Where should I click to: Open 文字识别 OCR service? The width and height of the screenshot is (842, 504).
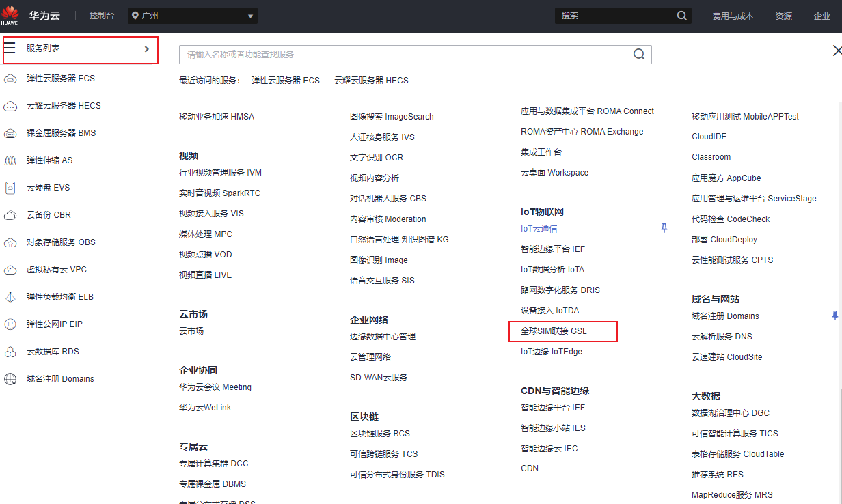pyautogui.click(x=377, y=158)
